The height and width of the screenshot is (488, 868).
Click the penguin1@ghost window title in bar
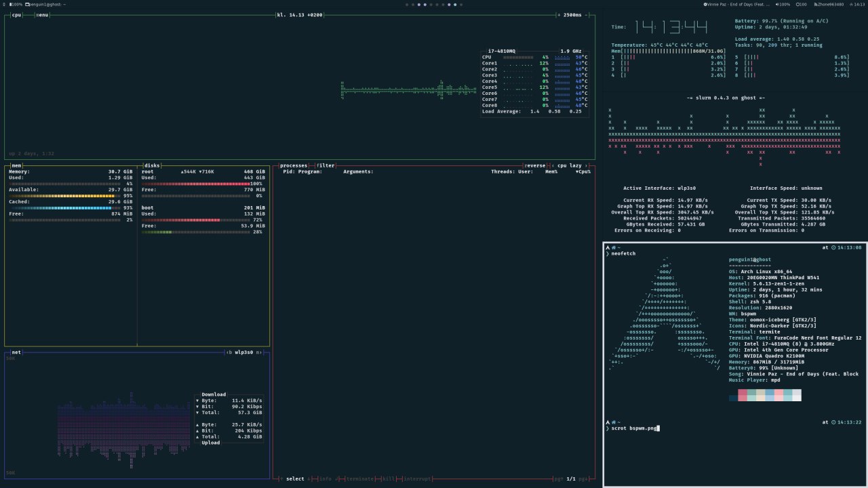tap(44, 4)
